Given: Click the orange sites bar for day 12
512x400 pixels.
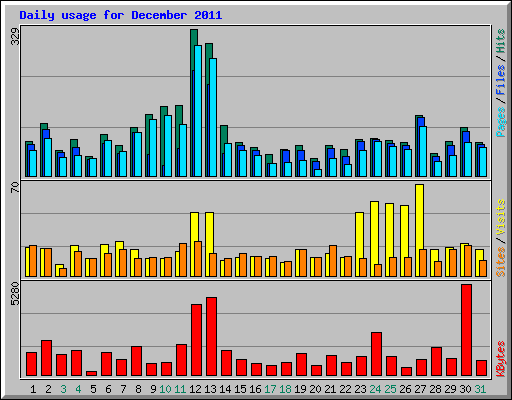Looking at the screenshot, I should point(198,259).
